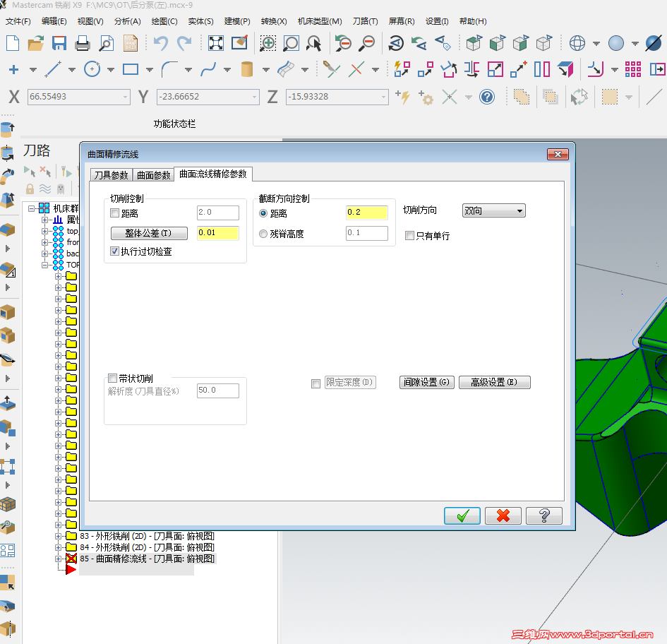Click the Undo arrow icon
Viewport: 667px width, 644px height.
coord(161,43)
